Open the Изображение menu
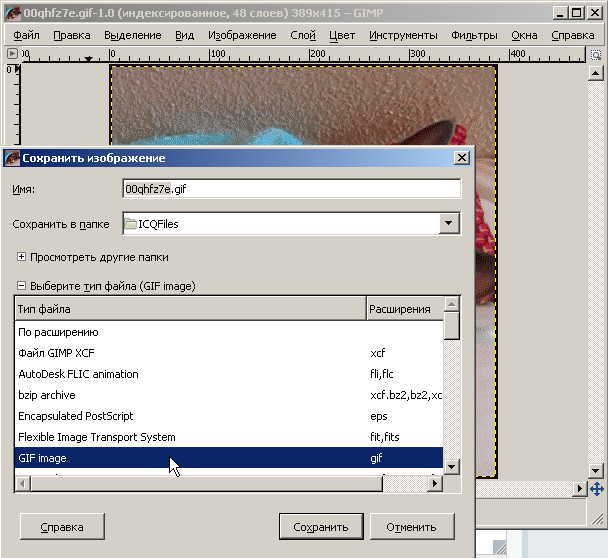 (x=242, y=35)
